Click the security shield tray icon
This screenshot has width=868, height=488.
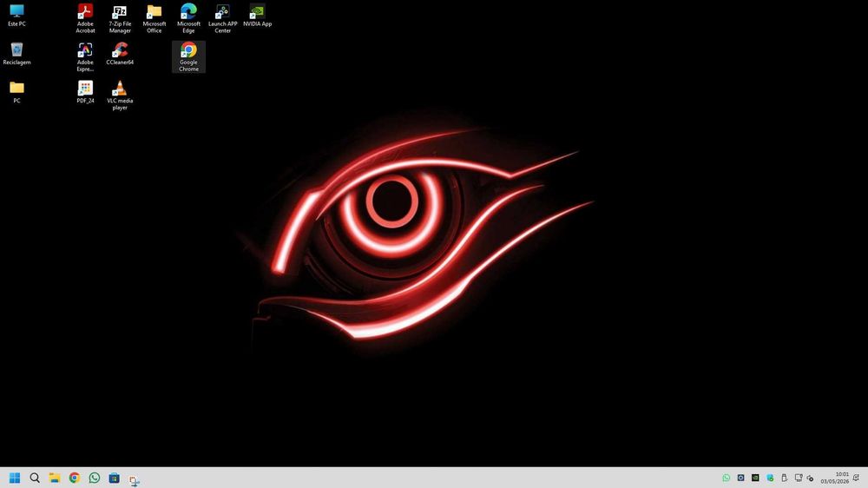click(x=770, y=478)
